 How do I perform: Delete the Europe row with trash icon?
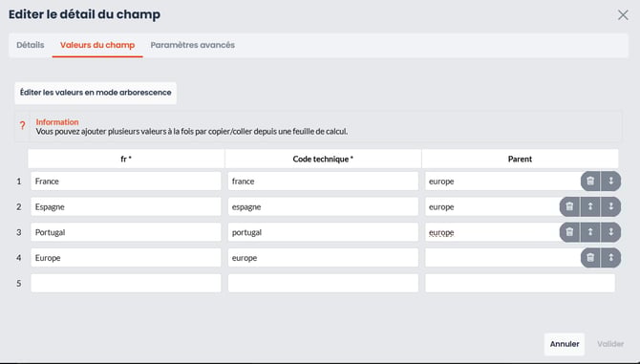590,258
